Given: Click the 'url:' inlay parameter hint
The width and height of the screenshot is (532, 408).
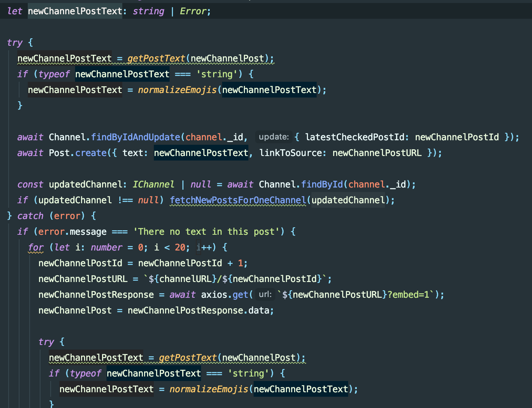Looking at the screenshot, I should click(265, 294).
